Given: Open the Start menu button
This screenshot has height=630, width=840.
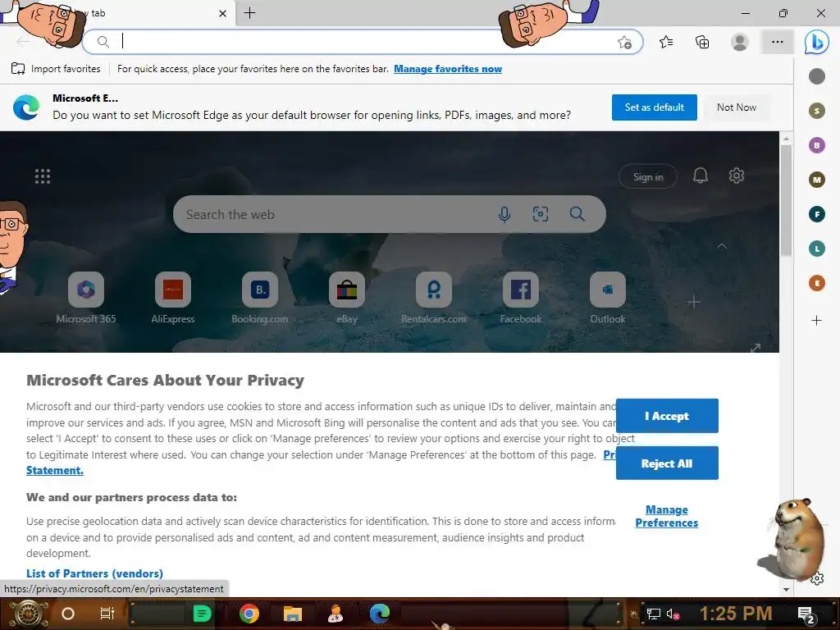Looking at the screenshot, I should coord(28,614).
